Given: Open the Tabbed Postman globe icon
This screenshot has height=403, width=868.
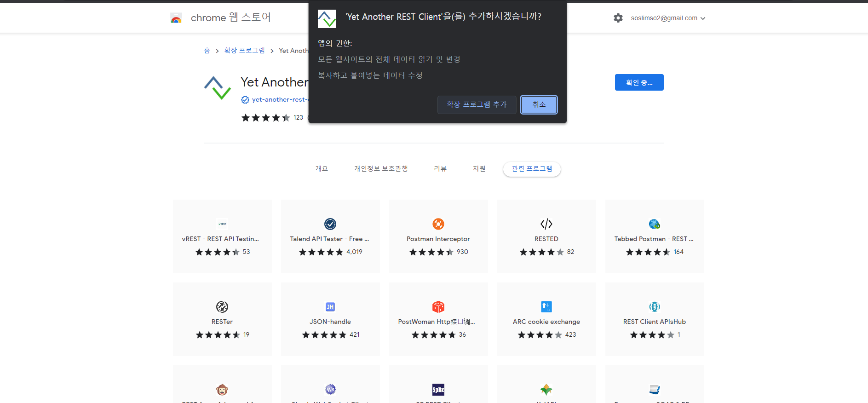Looking at the screenshot, I should coord(655,224).
